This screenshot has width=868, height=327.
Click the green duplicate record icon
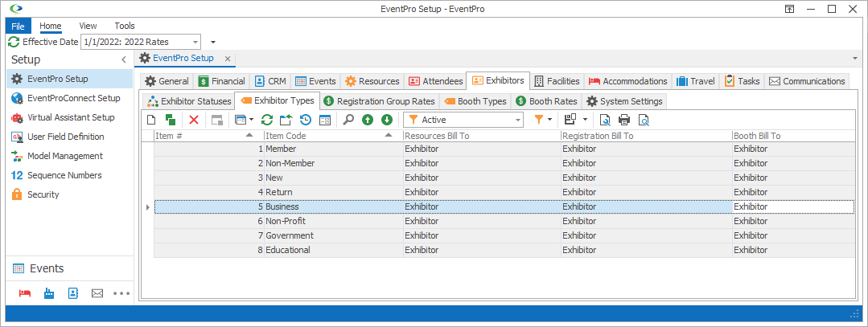point(171,120)
